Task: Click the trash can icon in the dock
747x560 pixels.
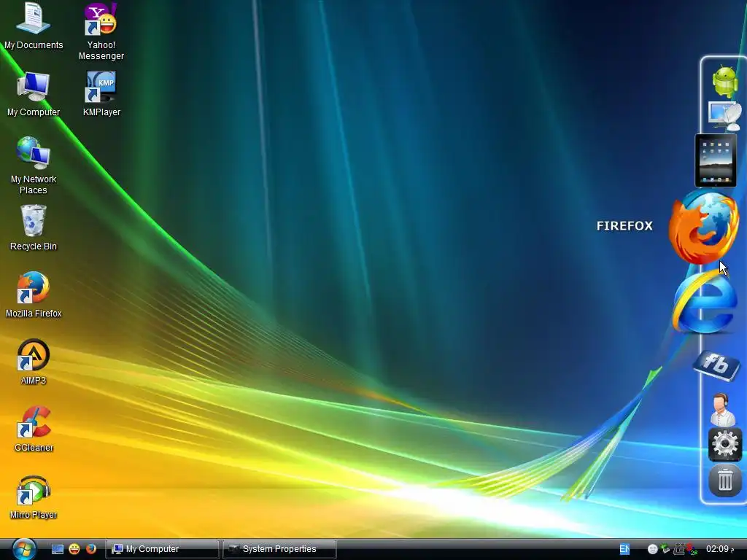Action: coord(724,480)
